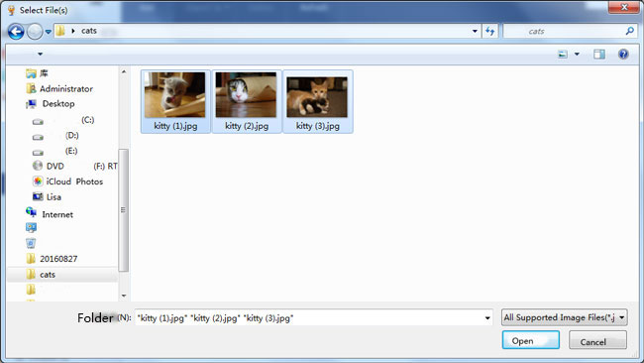Click the Cancel button

597,341
